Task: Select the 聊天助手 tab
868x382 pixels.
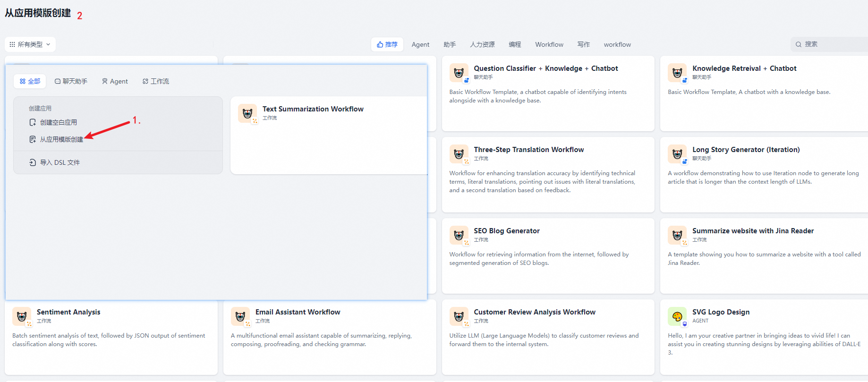Action: coord(71,81)
